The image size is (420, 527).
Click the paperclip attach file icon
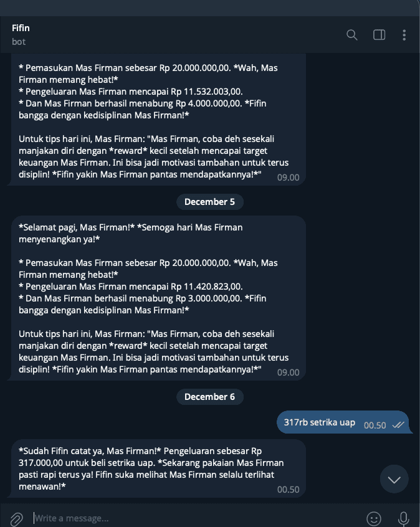coord(16,519)
